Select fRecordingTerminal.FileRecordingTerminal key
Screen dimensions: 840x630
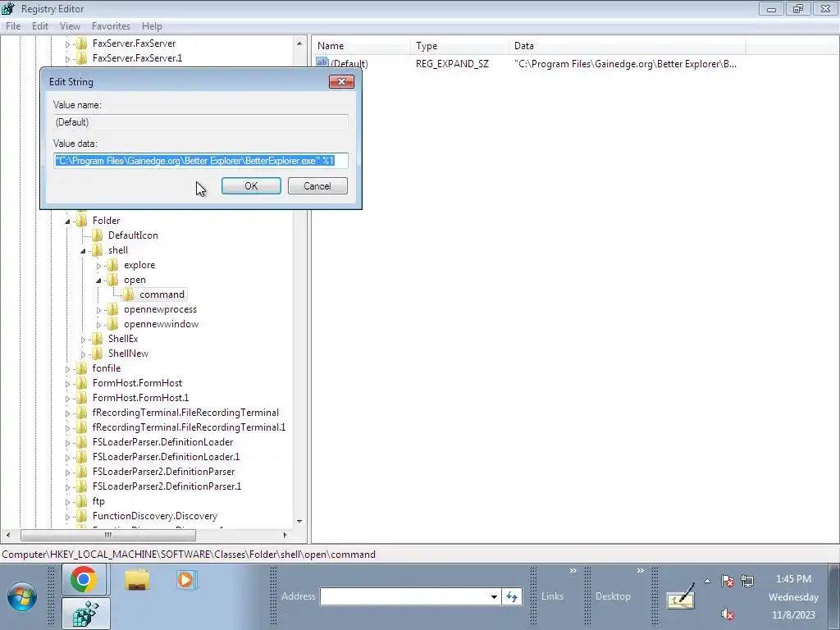185,413
